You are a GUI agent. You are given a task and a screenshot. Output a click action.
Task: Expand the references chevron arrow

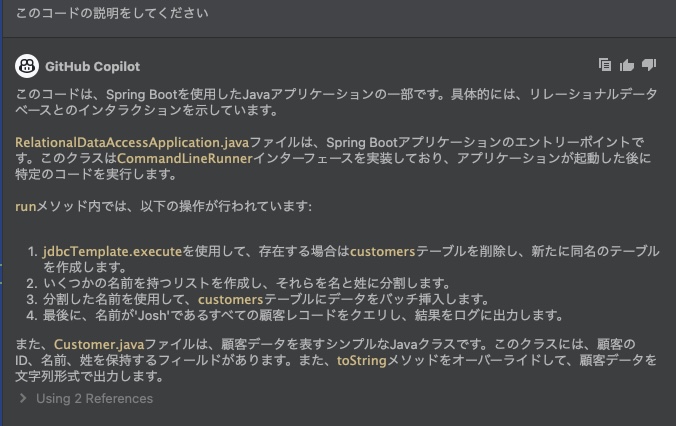[x=23, y=398]
